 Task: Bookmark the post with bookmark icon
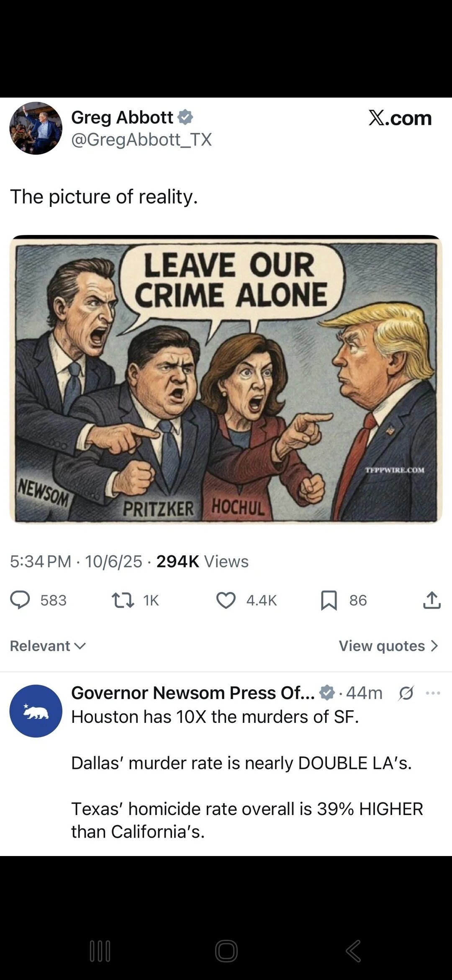point(329,600)
